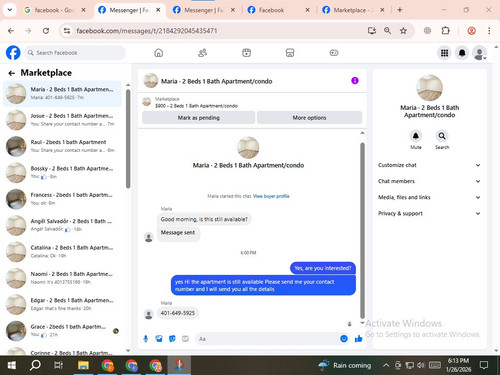Open the notifications bell in header
The width and height of the screenshot is (500, 375).
point(462,53)
